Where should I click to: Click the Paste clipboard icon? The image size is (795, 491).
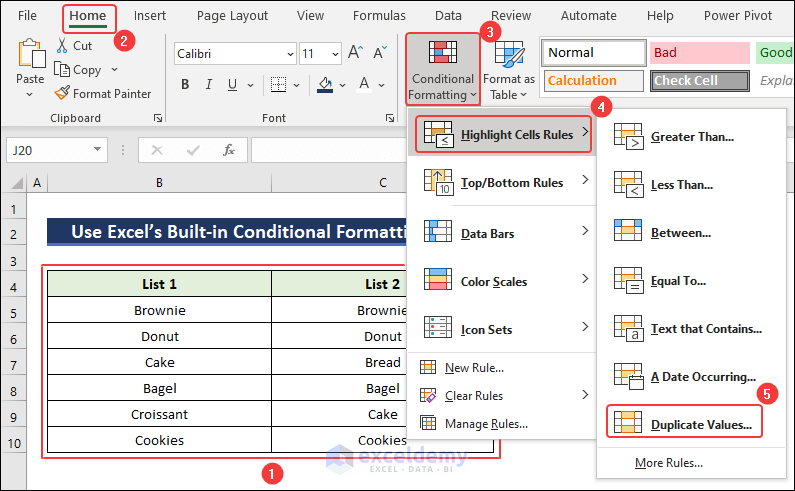point(30,54)
